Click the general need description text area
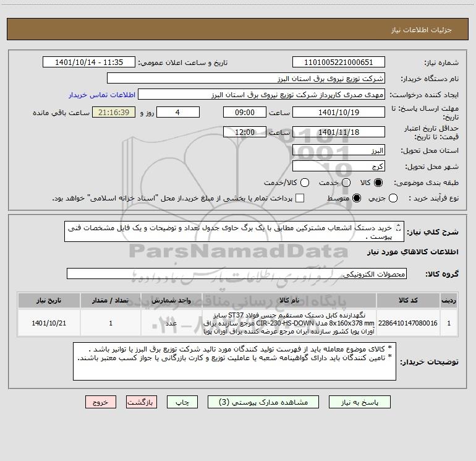The image size is (476, 461). (234, 231)
